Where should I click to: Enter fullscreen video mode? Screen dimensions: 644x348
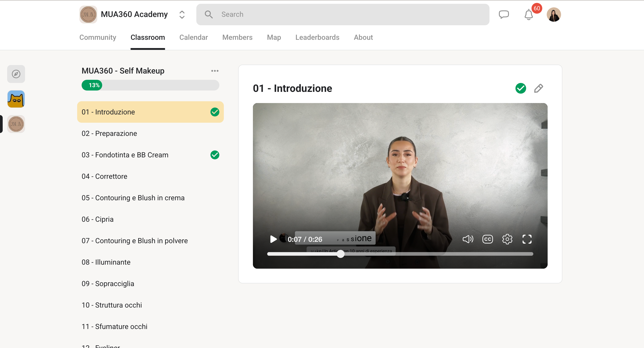tap(527, 239)
